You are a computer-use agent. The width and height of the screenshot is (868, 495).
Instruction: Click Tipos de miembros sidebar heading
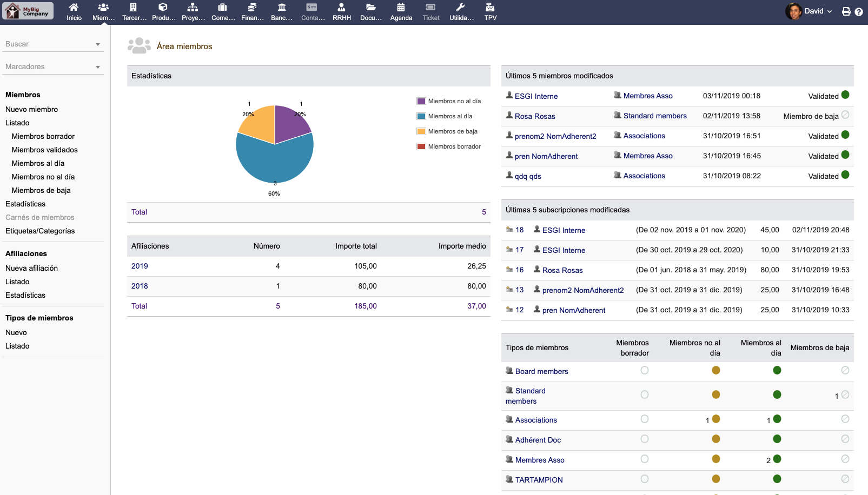[x=39, y=318]
